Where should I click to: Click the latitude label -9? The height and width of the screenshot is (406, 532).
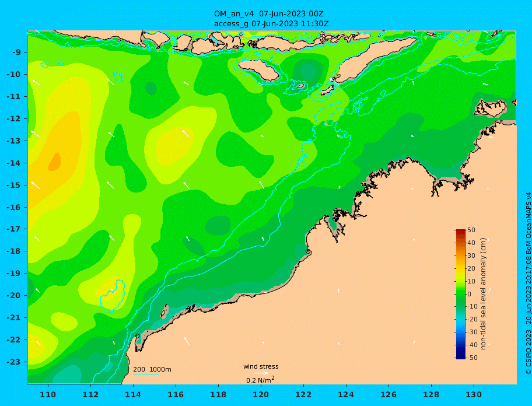[x=16, y=52]
